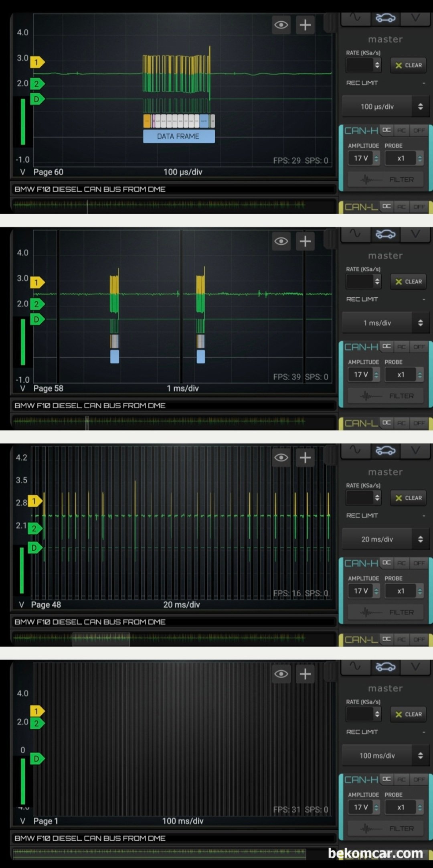433x868 pixels.
Task: Select yellow channel 1 marker in Page 58 scope
Action: pyautogui.click(x=37, y=283)
